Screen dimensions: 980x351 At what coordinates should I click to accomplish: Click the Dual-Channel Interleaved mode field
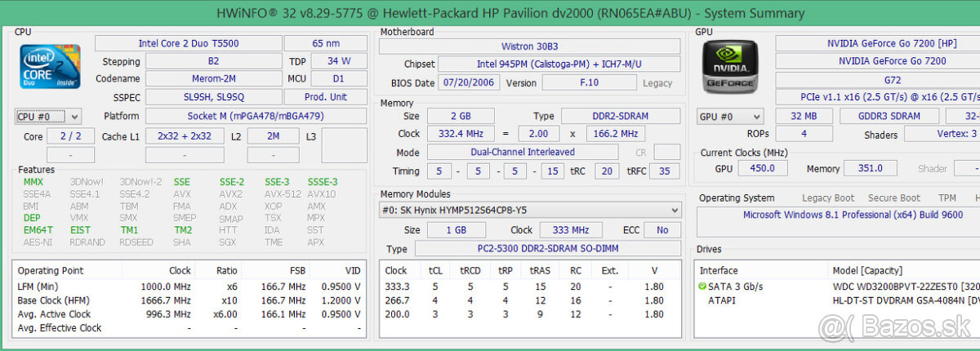(x=522, y=153)
